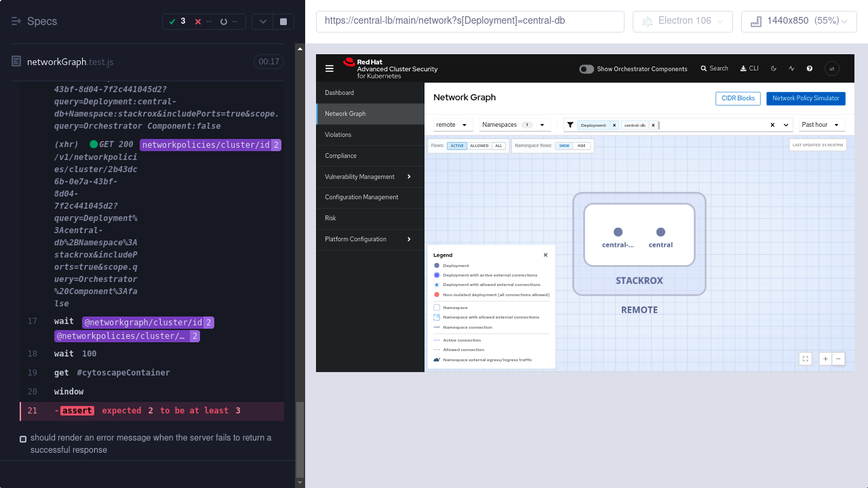Open the 'should render an error message' test
The height and width of the screenshot is (488, 868).
point(151,444)
